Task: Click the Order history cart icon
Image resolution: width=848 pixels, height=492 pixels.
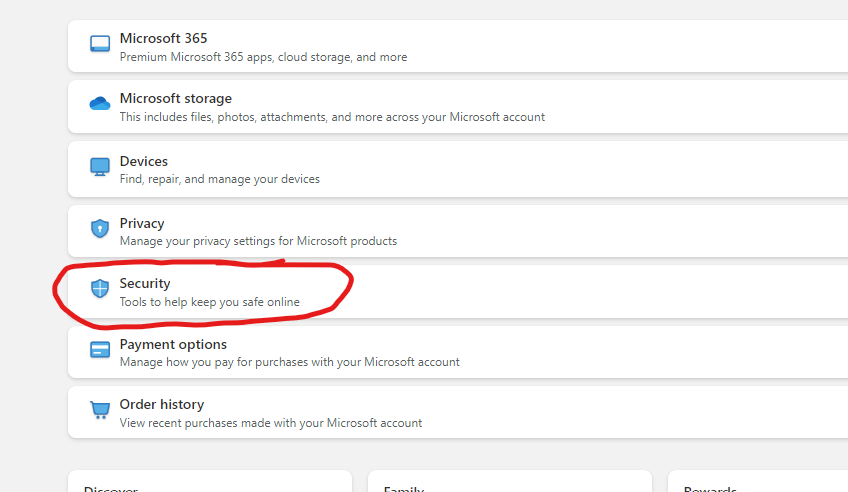Action: [100, 410]
